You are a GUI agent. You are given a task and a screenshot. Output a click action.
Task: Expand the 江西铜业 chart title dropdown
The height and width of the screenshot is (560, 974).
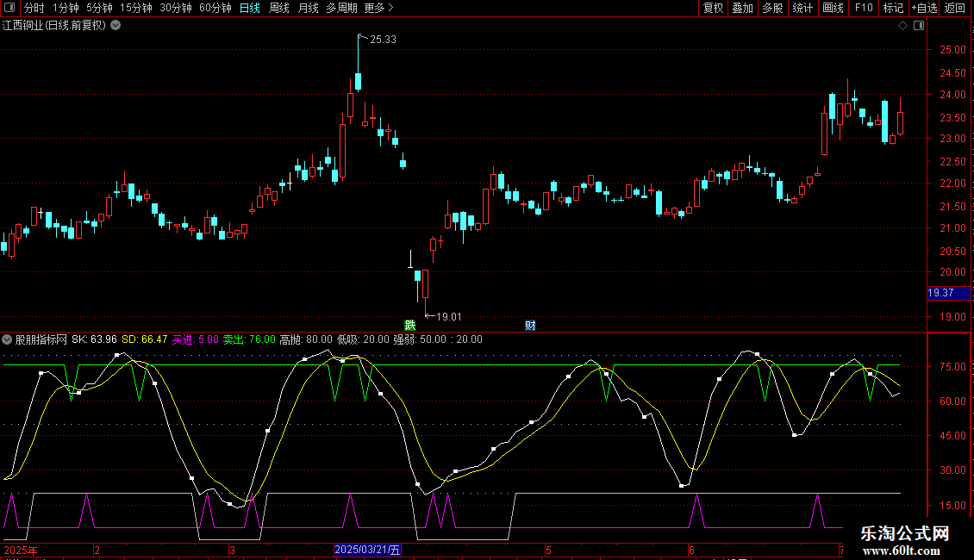116,26
